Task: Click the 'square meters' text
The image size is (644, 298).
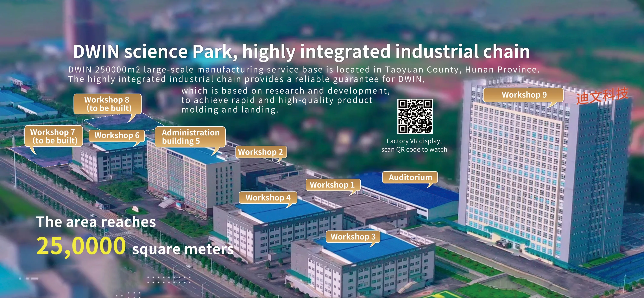Action: [x=183, y=249]
